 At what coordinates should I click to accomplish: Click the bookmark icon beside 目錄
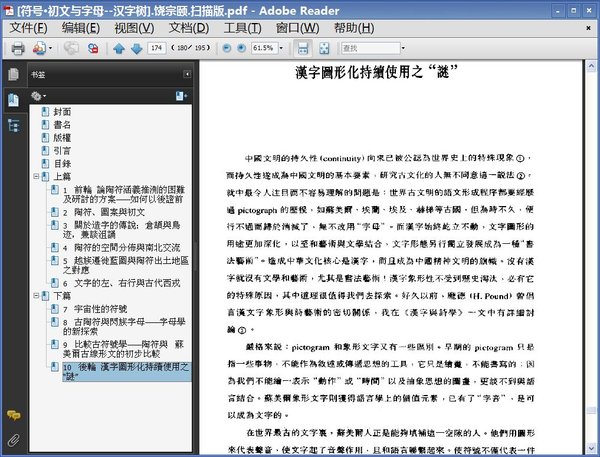tap(46, 164)
